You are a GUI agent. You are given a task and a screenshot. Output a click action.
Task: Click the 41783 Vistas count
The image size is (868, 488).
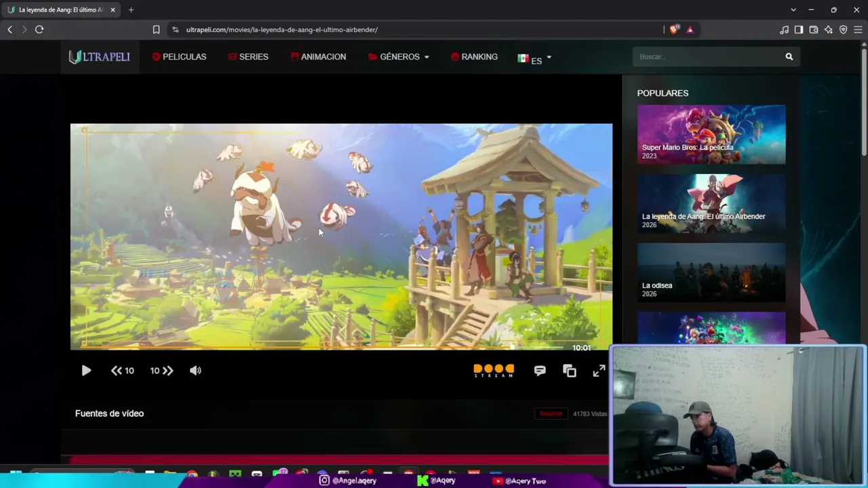point(590,413)
